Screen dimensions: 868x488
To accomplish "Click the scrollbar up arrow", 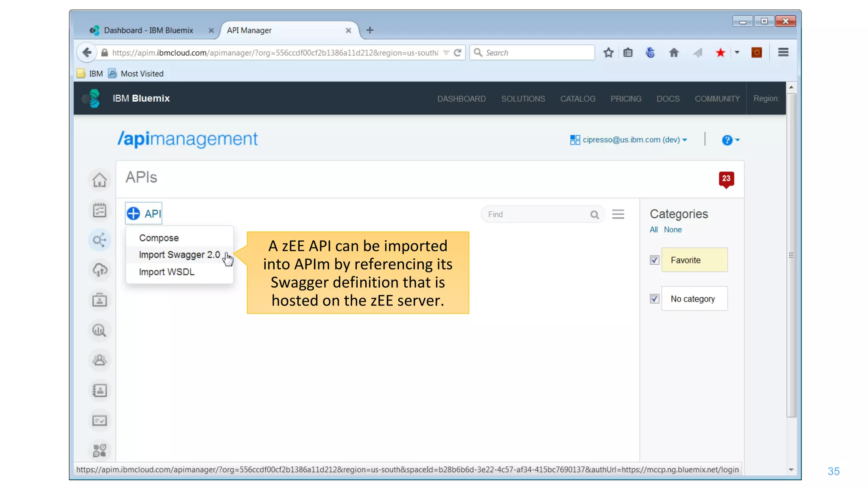I will point(791,87).
